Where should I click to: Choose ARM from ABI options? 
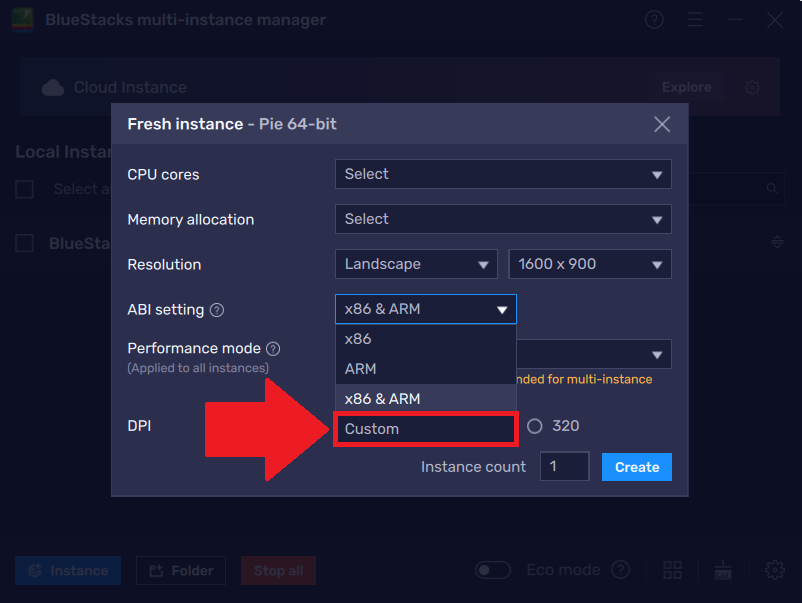point(426,369)
